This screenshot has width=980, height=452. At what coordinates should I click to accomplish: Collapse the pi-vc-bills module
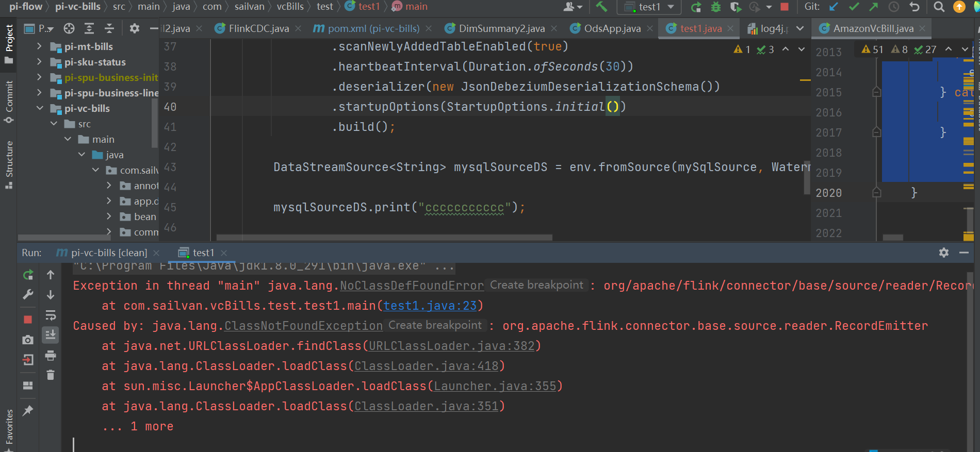tap(39, 108)
